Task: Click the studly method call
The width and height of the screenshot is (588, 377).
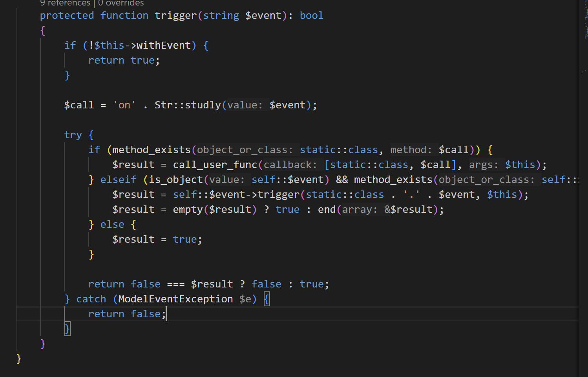Action: [x=203, y=105]
